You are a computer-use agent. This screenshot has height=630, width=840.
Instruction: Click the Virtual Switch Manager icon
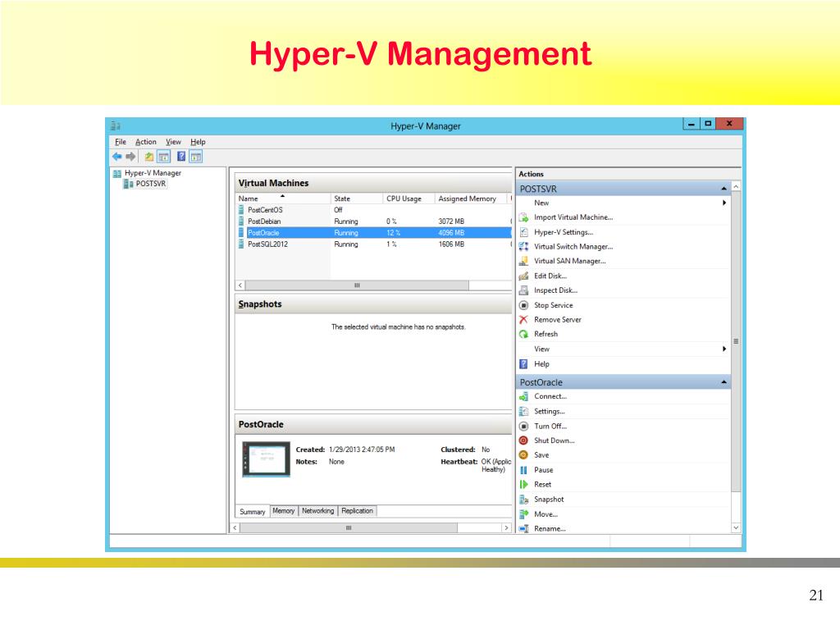pyautogui.click(x=524, y=246)
